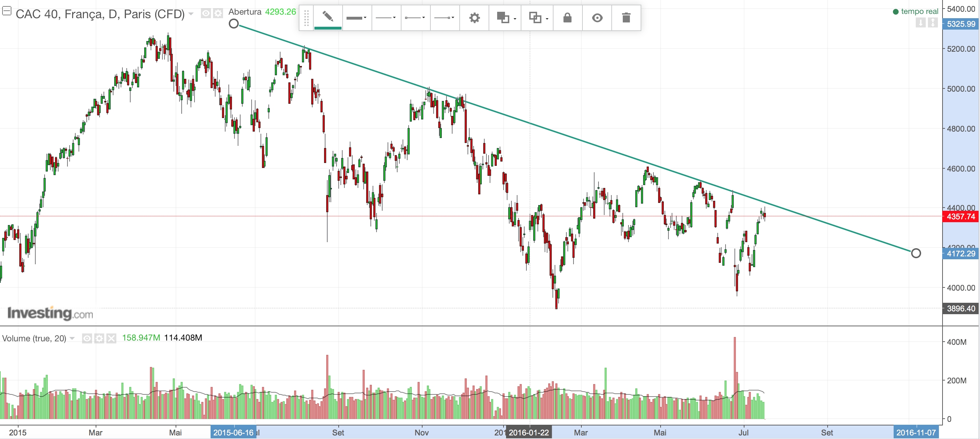This screenshot has height=439, width=980.
Task: Click the toolbar drag handle dots
Action: click(x=306, y=18)
